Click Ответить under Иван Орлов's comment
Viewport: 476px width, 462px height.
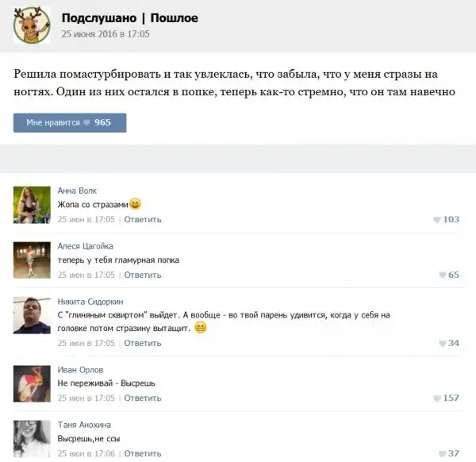point(143,398)
